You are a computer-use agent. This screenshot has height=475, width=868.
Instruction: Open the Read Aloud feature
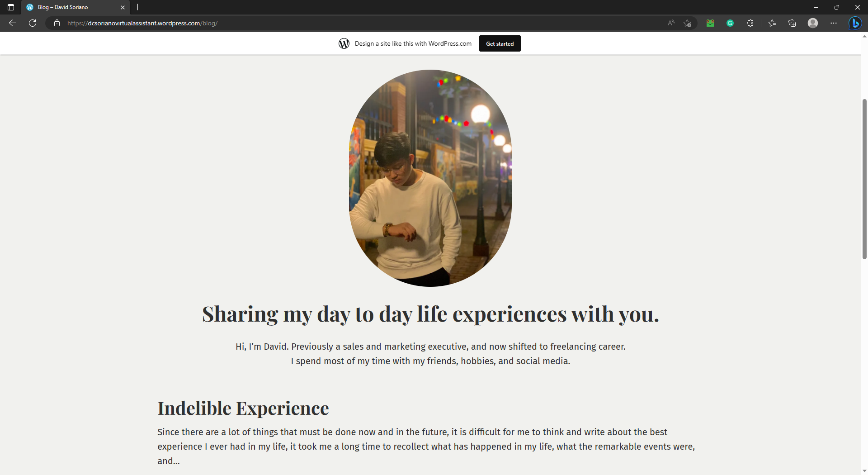671,23
